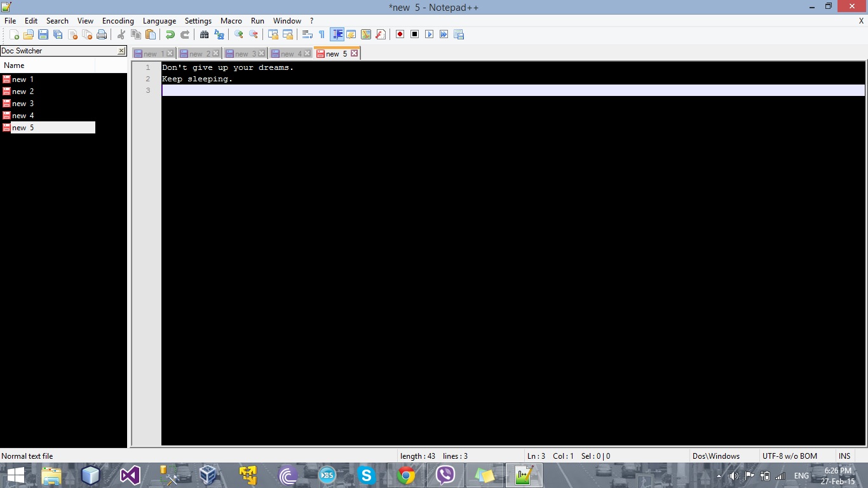Click the Copy toolbar icon

[135, 34]
